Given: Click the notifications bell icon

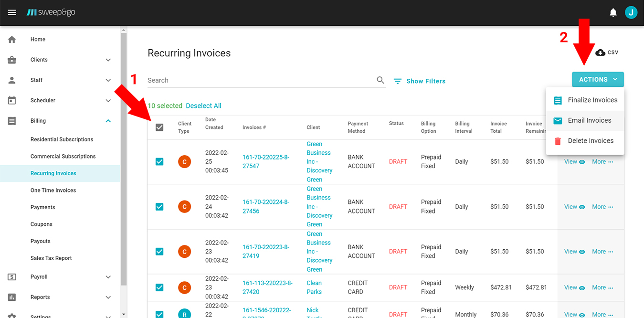Looking at the screenshot, I should click(x=613, y=12).
